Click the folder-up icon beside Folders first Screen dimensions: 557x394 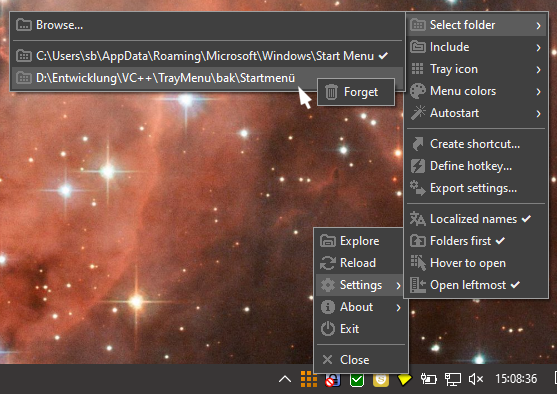click(418, 241)
